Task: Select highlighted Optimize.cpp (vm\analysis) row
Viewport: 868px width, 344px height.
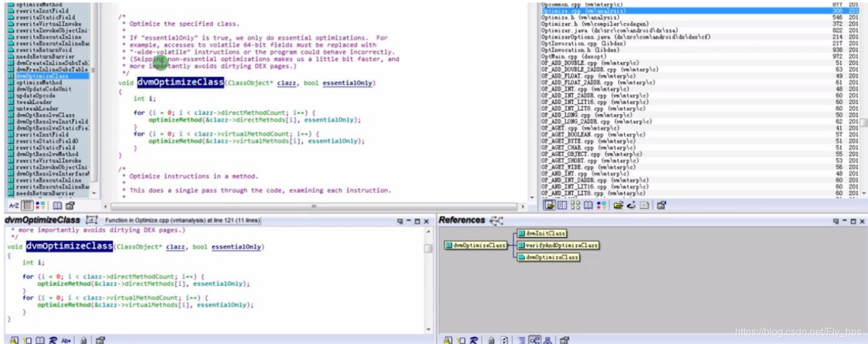Action: coord(699,11)
